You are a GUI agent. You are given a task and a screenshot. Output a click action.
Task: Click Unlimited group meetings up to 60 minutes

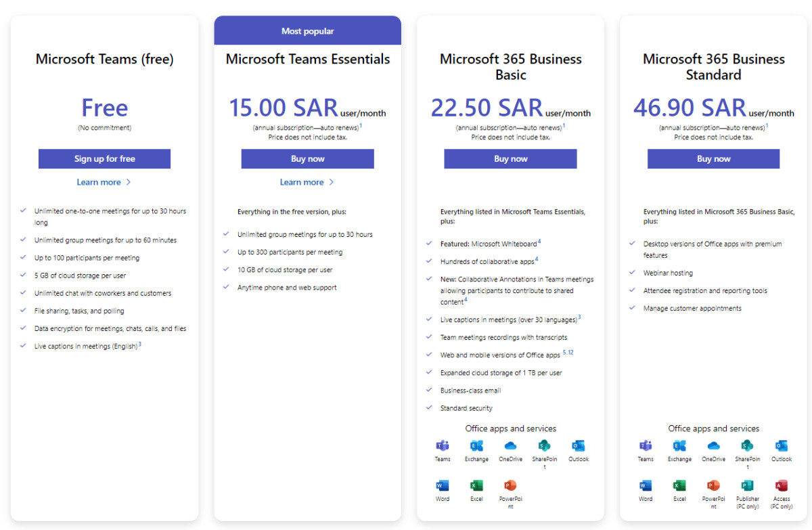105,241
